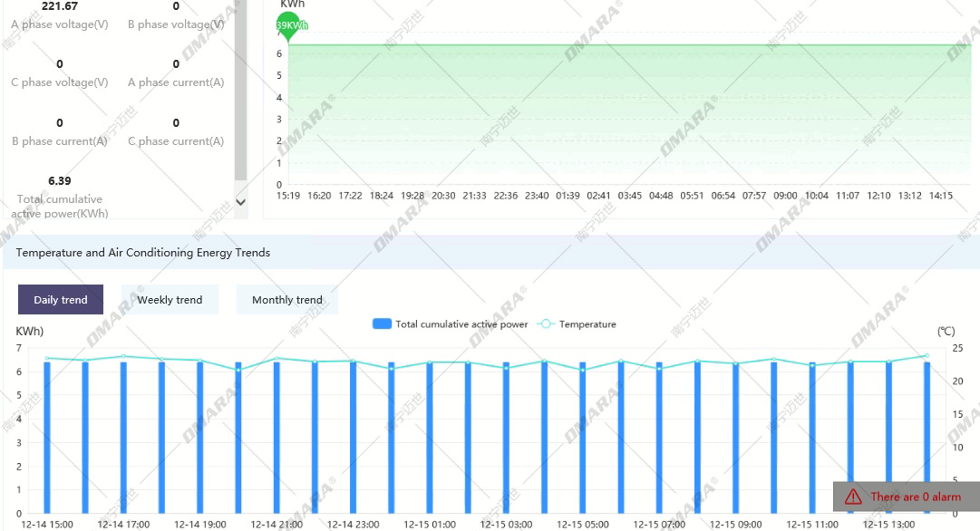Viewport: 980px width, 531px height.
Task: Toggle the Temperature legend series
Action: tap(577, 324)
